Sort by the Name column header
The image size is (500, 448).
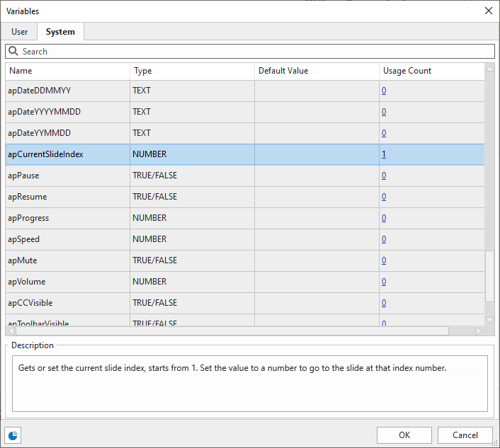coord(67,71)
